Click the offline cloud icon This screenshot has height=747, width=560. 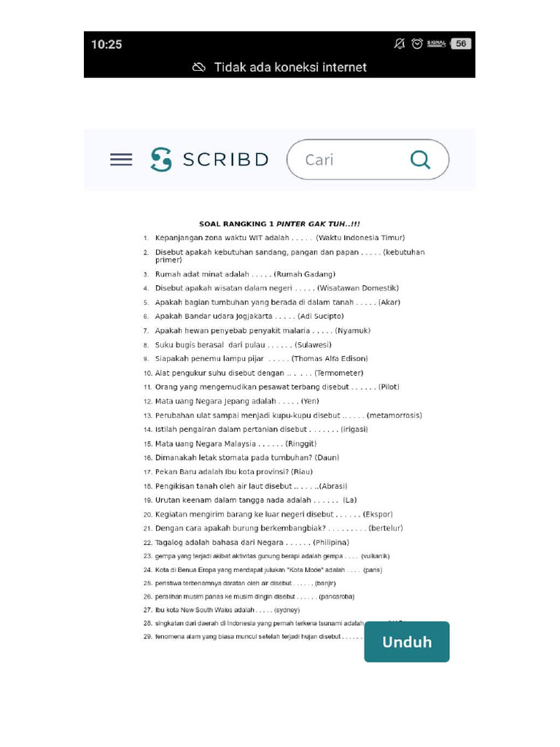[198, 67]
